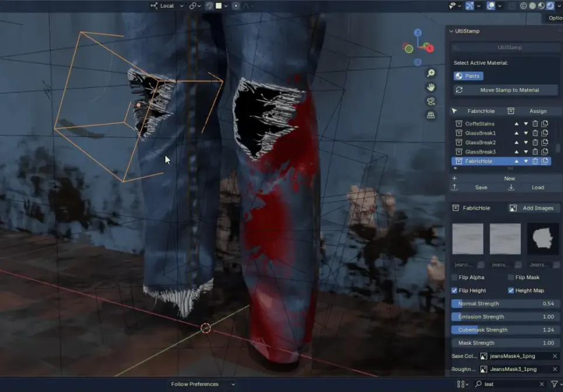Switch to solid viewport shading
Viewport: 563px width, 392px height.
533,6
